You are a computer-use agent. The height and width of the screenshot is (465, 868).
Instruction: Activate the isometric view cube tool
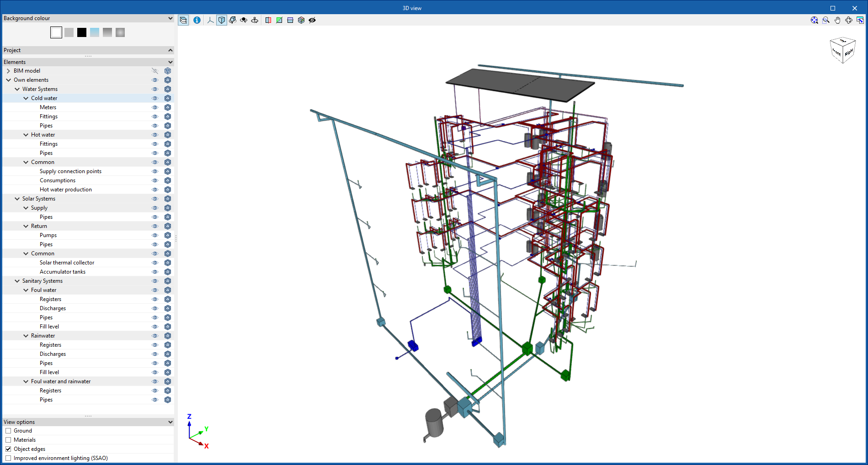(221, 20)
